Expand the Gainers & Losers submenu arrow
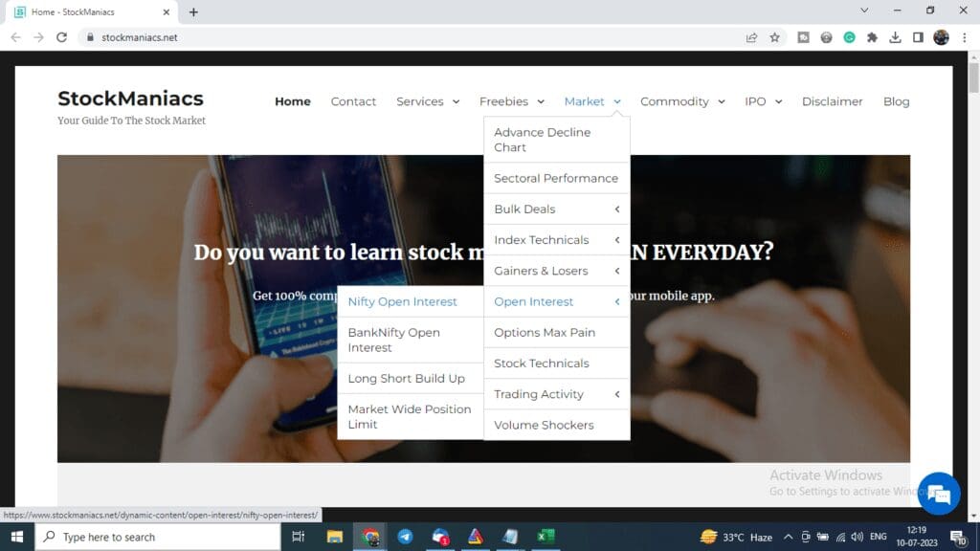Screen dimensions: 980x551 pyautogui.click(x=617, y=271)
